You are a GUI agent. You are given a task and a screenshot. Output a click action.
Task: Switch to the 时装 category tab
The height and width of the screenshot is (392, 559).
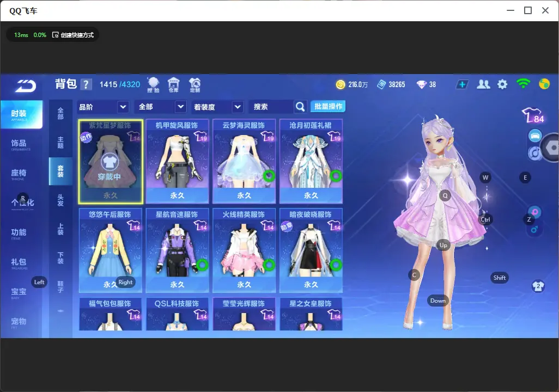[x=21, y=114]
